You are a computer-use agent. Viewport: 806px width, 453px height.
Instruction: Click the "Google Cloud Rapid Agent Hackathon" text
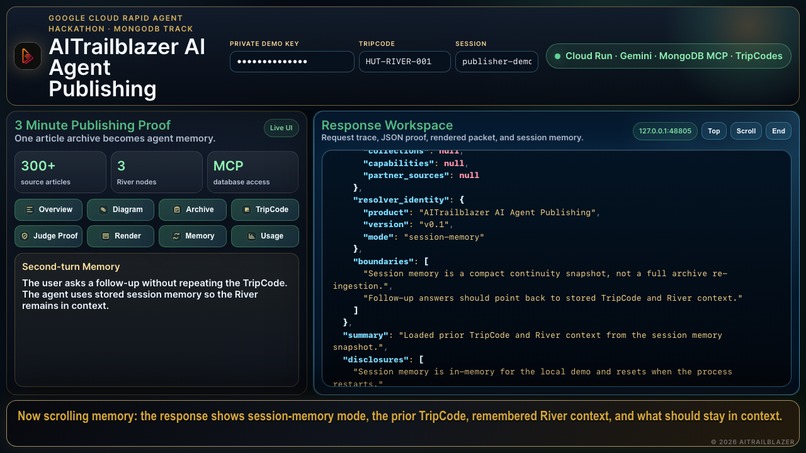click(x=121, y=23)
